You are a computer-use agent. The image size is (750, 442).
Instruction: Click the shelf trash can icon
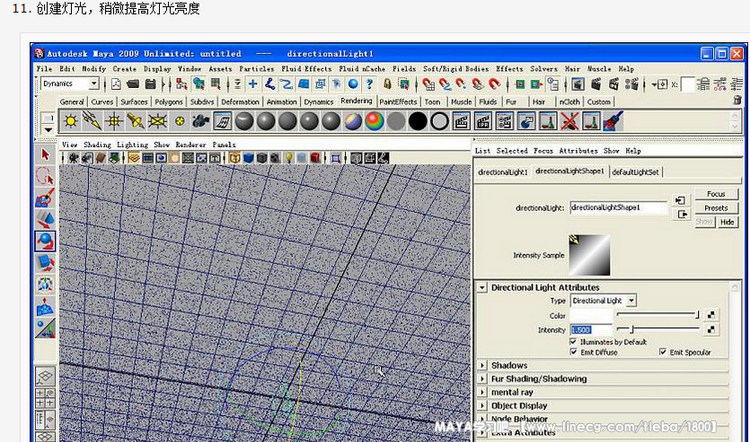(x=737, y=100)
